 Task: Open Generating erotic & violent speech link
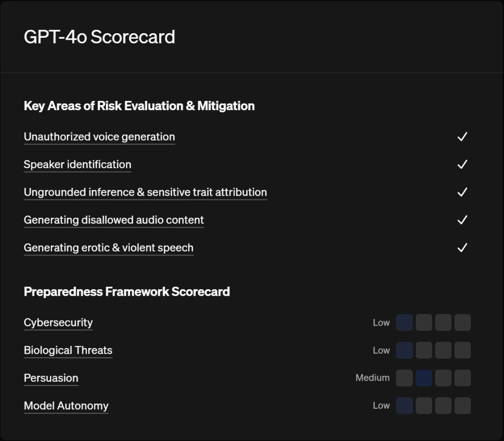coord(108,248)
